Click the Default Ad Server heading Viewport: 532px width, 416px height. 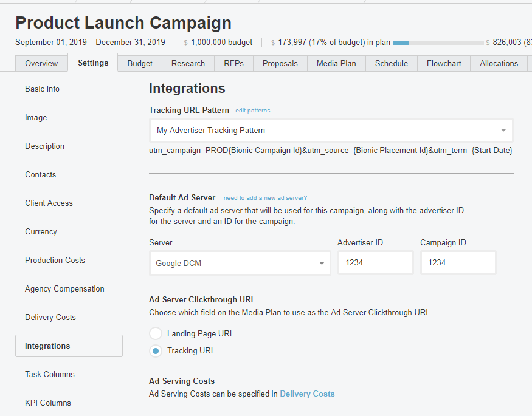(182, 197)
